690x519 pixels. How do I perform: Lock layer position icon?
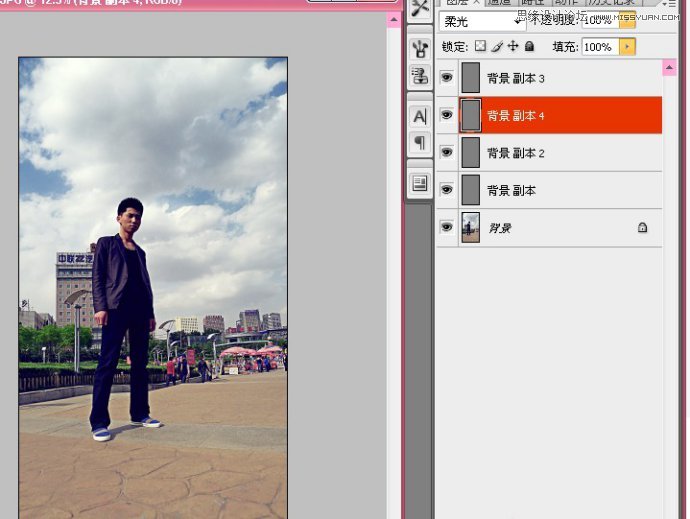(x=513, y=46)
